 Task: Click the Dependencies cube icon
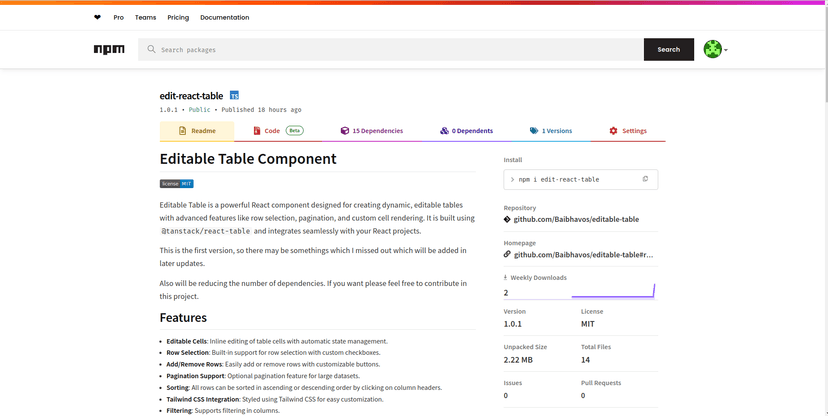(345, 131)
